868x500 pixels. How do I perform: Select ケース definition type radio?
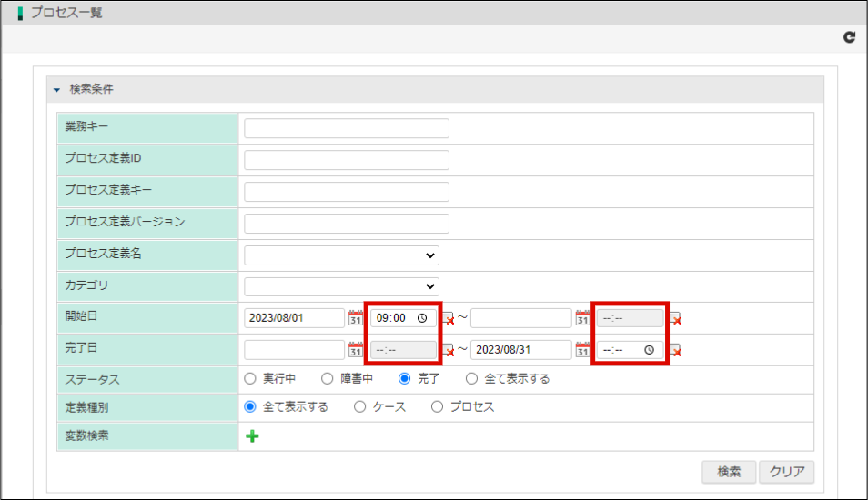359,407
